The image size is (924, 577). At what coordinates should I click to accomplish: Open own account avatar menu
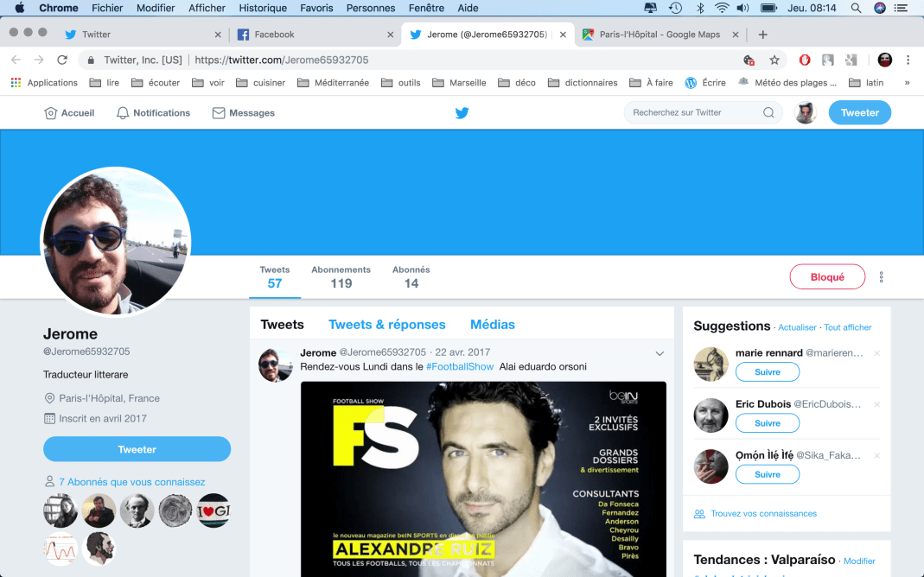pos(806,113)
